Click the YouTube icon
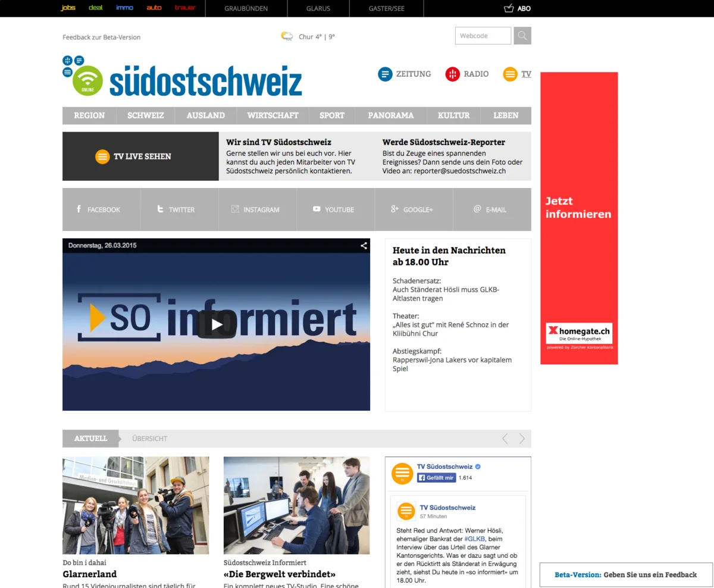Screen dimensions: 714x588 click(x=317, y=209)
